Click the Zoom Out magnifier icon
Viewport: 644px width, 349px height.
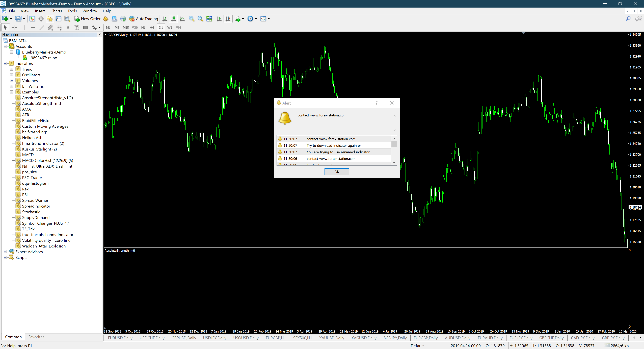pos(200,19)
